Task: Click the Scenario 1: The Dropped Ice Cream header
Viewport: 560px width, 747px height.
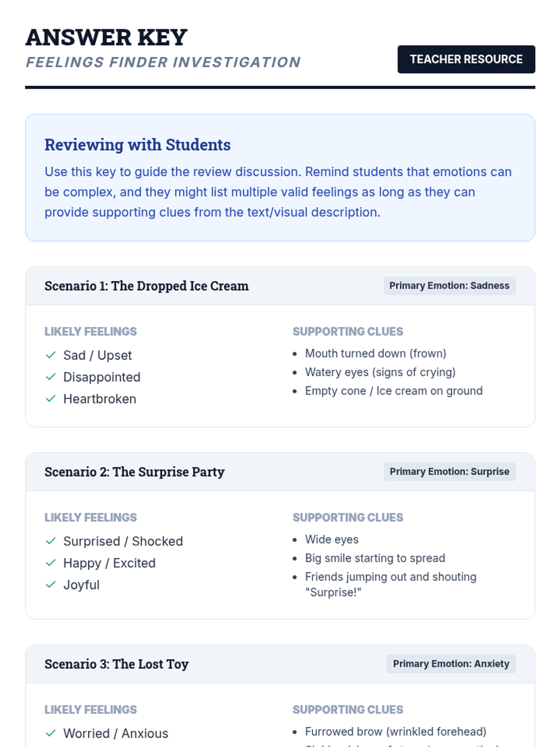Action: (147, 286)
